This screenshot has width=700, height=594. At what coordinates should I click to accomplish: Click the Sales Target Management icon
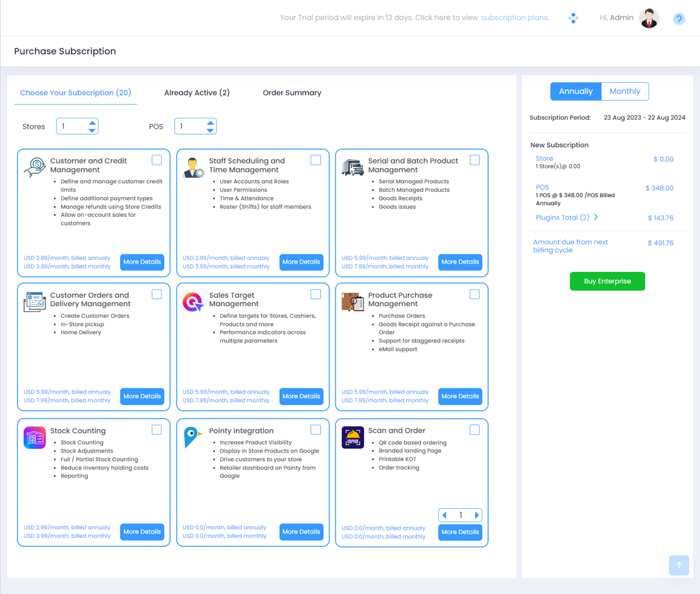click(x=192, y=302)
